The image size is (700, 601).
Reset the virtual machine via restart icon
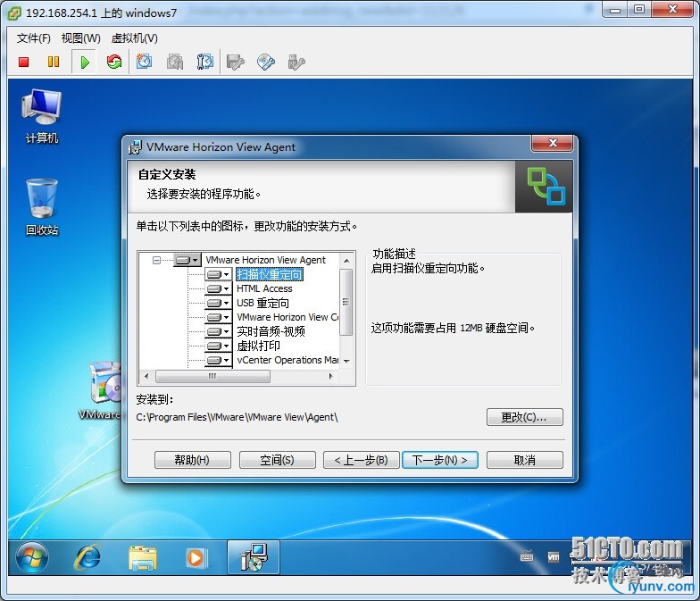(114, 62)
